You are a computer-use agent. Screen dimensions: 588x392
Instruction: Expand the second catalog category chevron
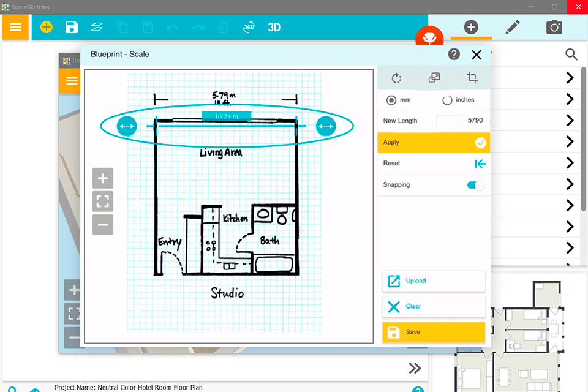570,99
